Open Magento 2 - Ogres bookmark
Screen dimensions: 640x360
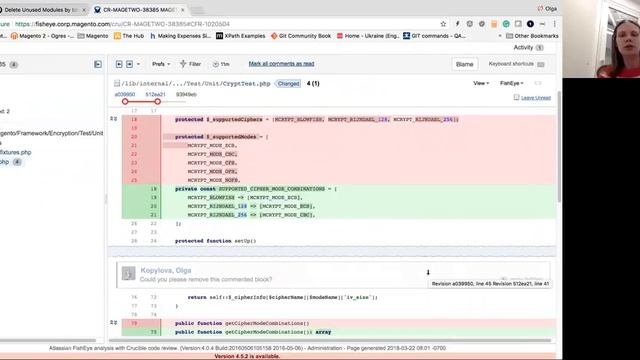pos(42,36)
